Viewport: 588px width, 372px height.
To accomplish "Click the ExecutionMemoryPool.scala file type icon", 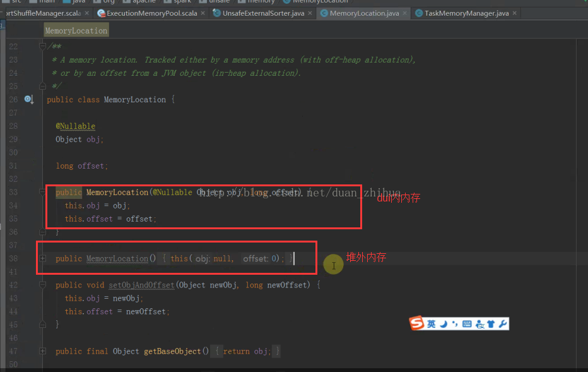I will point(101,13).
